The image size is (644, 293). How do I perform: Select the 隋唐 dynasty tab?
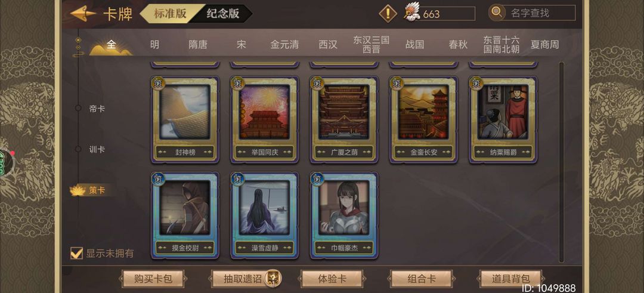tap(198, 44)
